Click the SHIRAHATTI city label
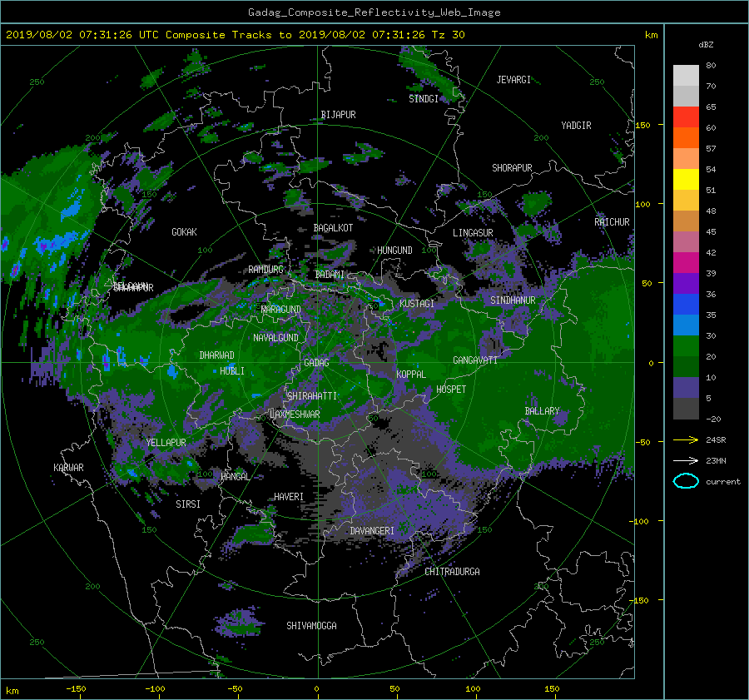 pos(312,396)
